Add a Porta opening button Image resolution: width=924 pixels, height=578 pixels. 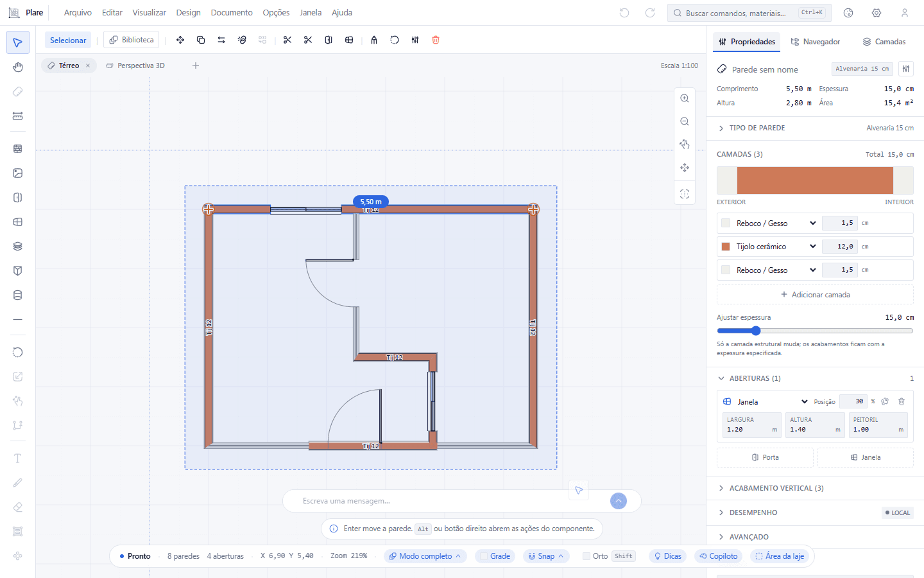click(x=765, y=457)
